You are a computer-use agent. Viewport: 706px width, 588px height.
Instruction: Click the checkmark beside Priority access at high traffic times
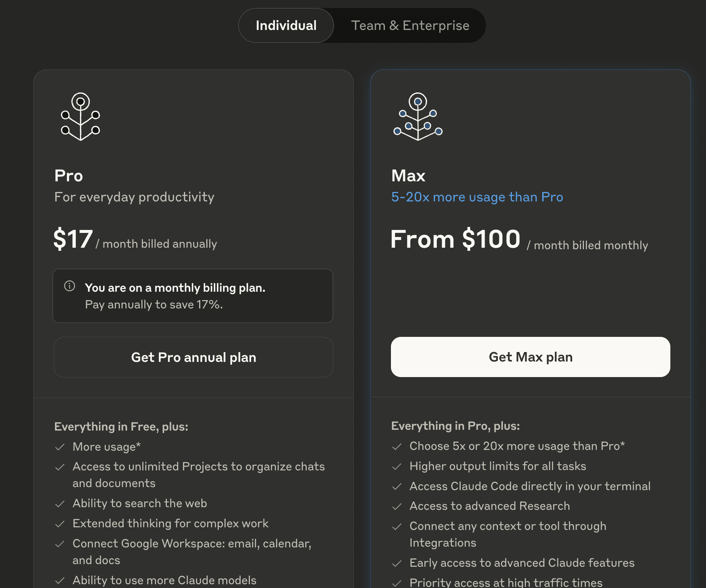click(397, 583)
